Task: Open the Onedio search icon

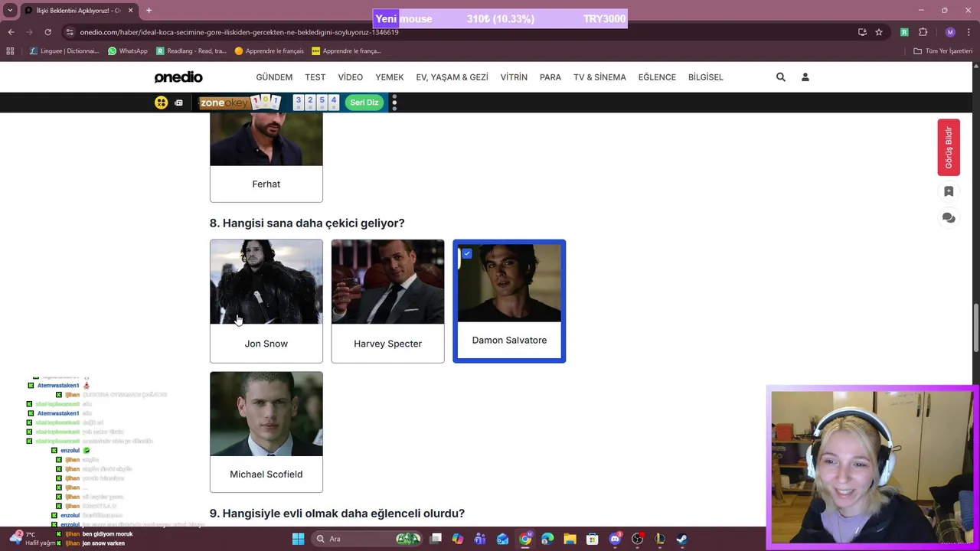Action: (780, 77)
